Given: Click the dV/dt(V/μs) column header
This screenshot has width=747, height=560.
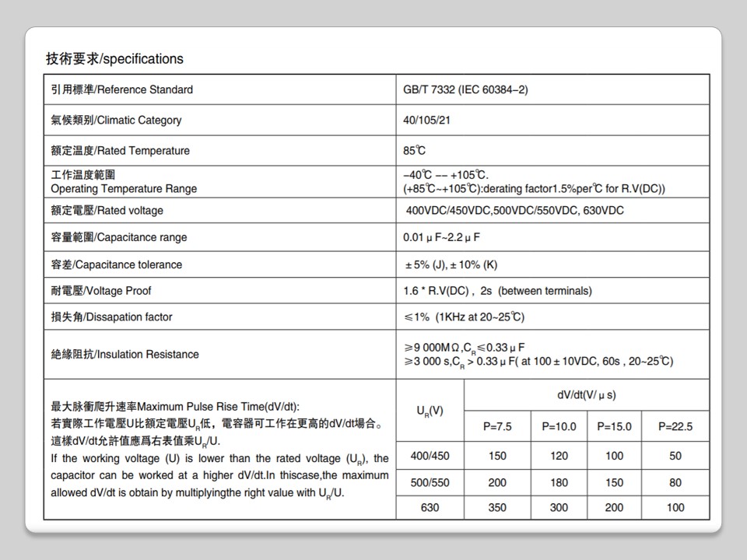Looking at the screenshot, I should click(x=586, y=395).
